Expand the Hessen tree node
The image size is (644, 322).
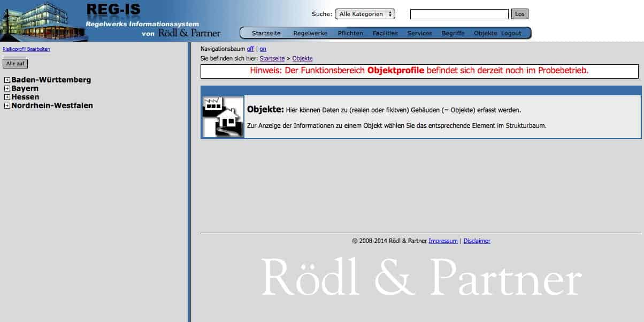click(7, 97)
